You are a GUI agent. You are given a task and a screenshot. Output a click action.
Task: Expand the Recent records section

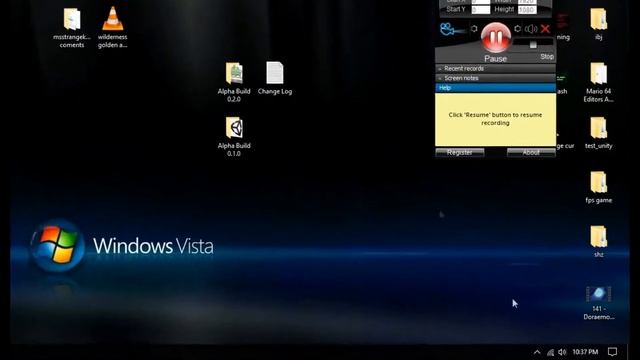click(x=496, y=69)
